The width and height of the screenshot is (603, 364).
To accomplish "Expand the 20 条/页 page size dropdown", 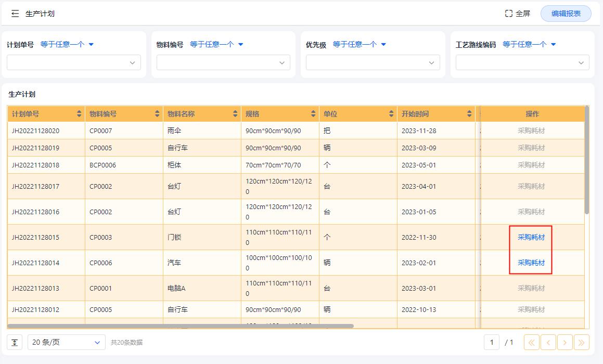I will coord(66,342).
